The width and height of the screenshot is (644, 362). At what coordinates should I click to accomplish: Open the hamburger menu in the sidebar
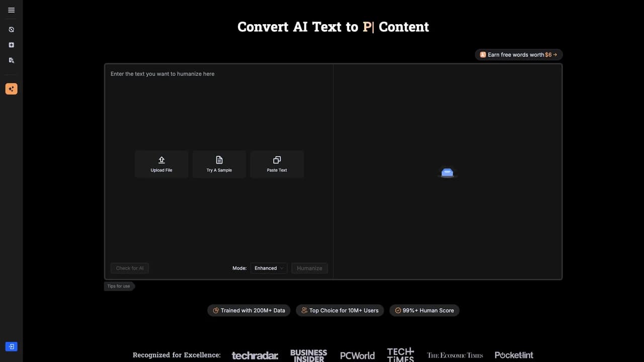pyautogui.click(x=11, y=10)
